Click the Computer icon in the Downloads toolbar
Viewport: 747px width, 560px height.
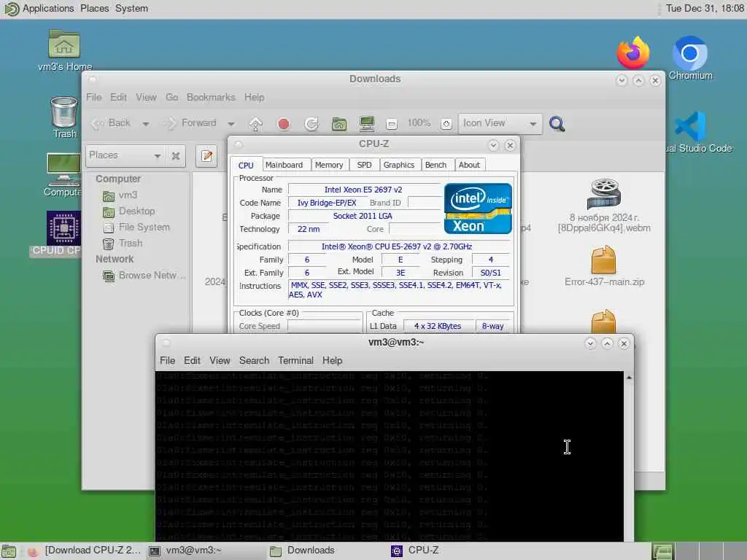click(367, 124)
